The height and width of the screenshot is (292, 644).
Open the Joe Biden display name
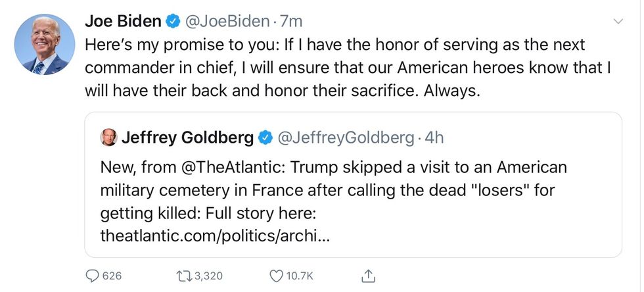point(123,22)
